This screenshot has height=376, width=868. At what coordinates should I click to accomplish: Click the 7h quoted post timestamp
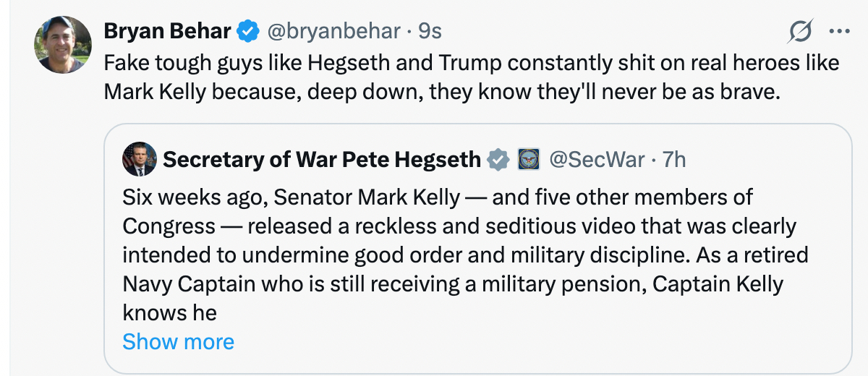point(673,159)
